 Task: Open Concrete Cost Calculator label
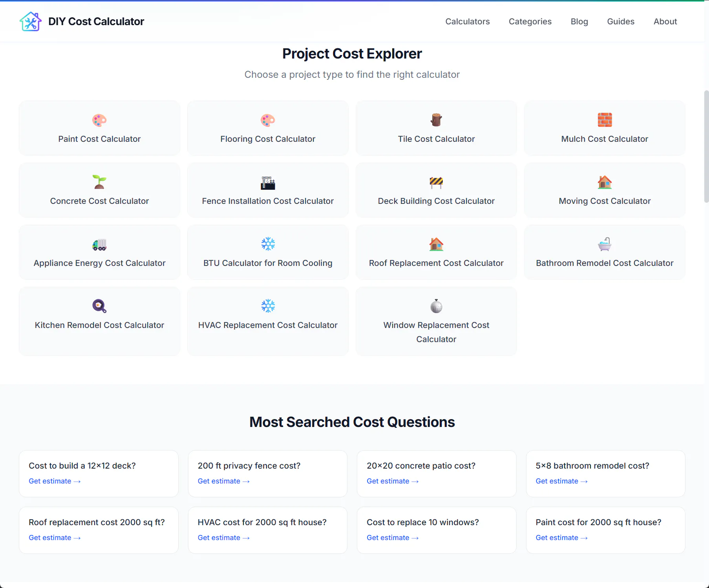(99, 201)
